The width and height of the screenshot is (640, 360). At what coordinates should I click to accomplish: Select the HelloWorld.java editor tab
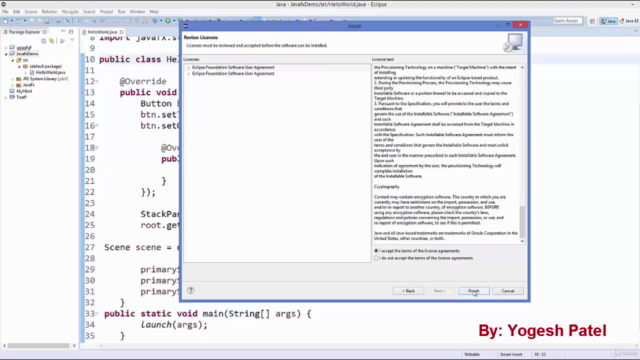pyautogui.click(x=102, y=32)
